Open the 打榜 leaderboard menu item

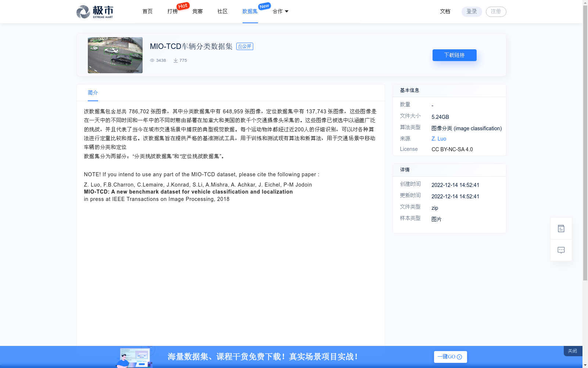(172, 11)
